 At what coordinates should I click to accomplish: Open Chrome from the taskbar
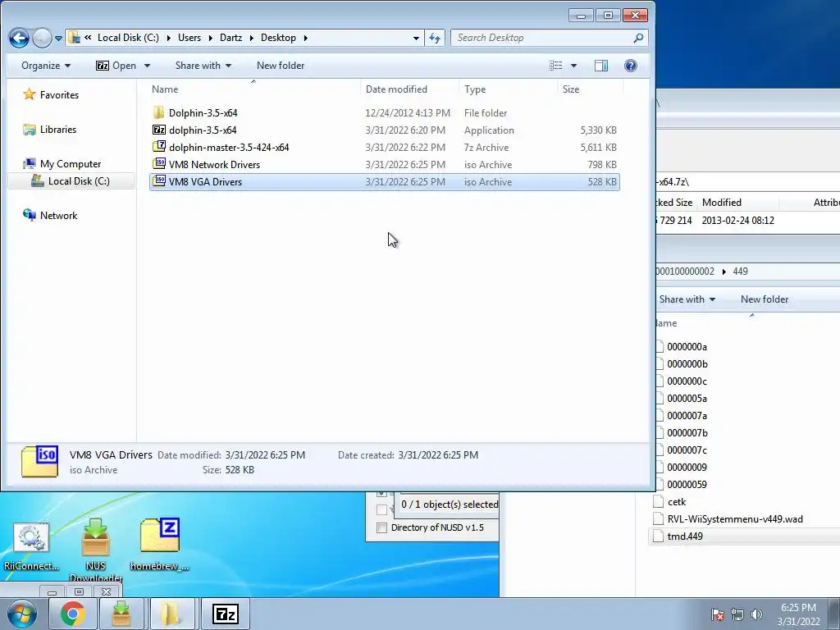(x=72, y=614)
